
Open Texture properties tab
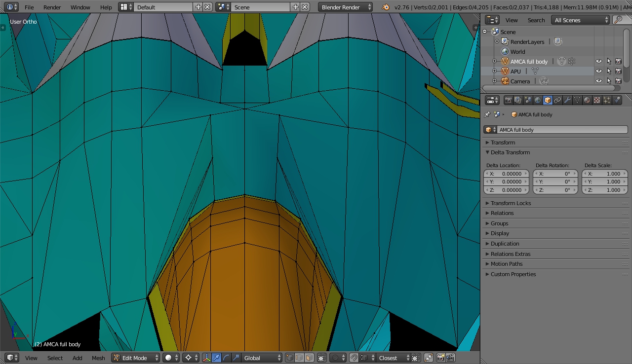pos(597,100)
